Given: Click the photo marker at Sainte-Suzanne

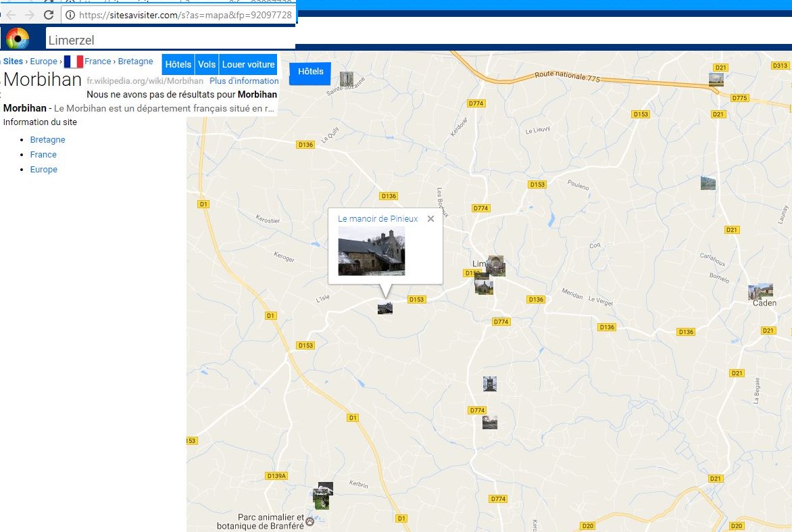Looking at the screenshot, I should click(347, 79).
